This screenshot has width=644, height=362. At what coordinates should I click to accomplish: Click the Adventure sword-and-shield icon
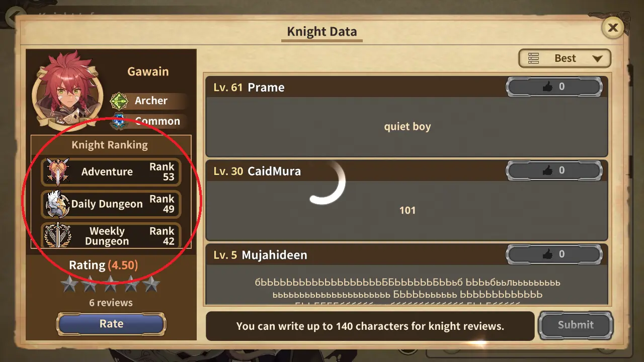(58, 172)
